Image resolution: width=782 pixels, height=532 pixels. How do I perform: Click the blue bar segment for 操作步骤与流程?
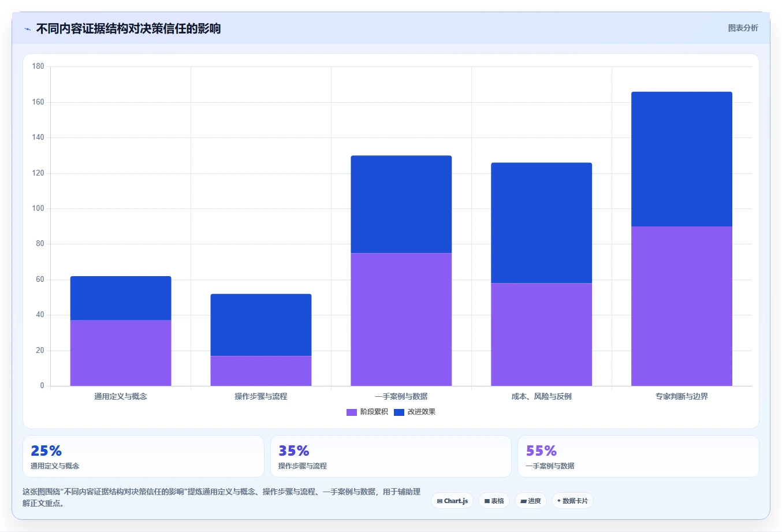point(261,325)
